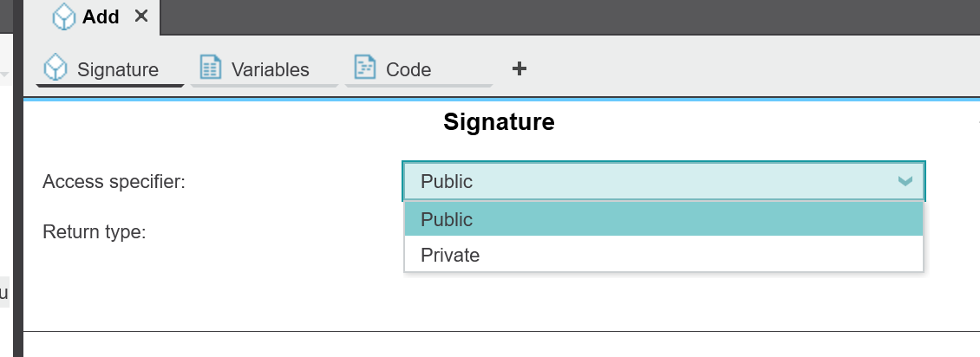Collapse the list using the Access specifier chevron

pyautogui.click(x=905, y=182)
